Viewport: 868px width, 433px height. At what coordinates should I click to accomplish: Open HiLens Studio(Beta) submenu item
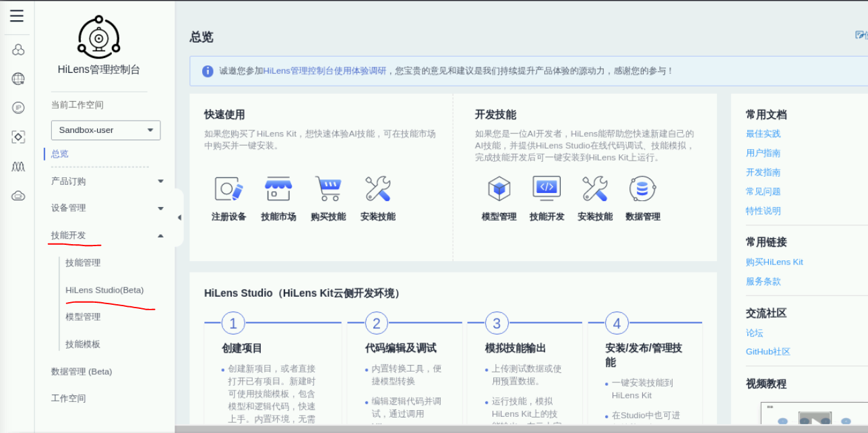[104, 290]
